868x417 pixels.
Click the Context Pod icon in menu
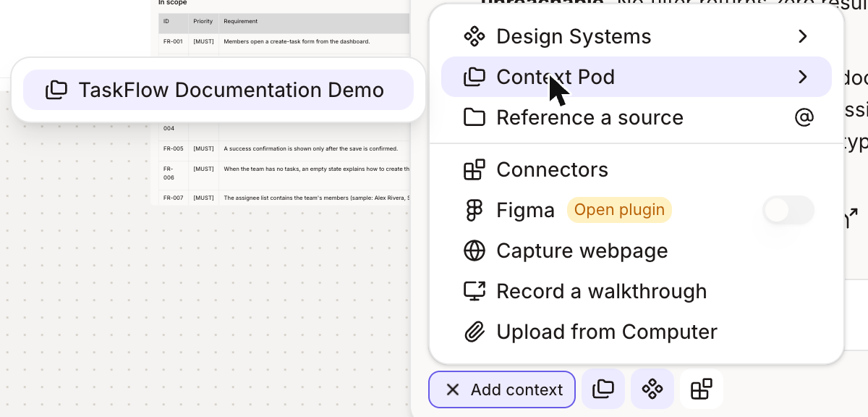(474, 77)
